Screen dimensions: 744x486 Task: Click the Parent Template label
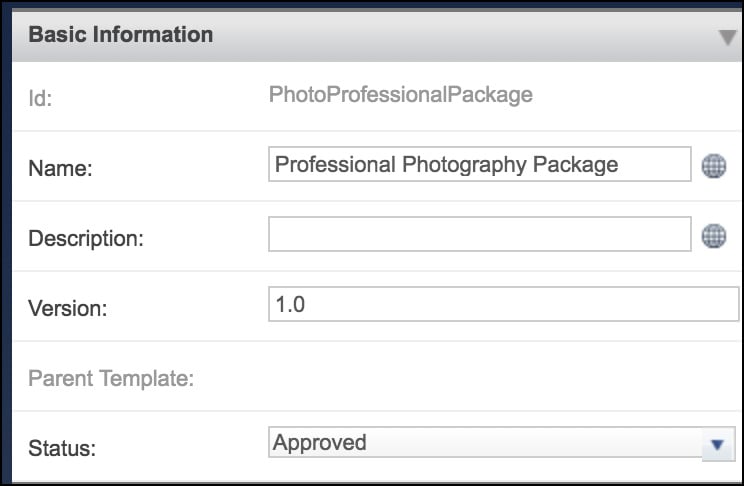pos(111,378)
